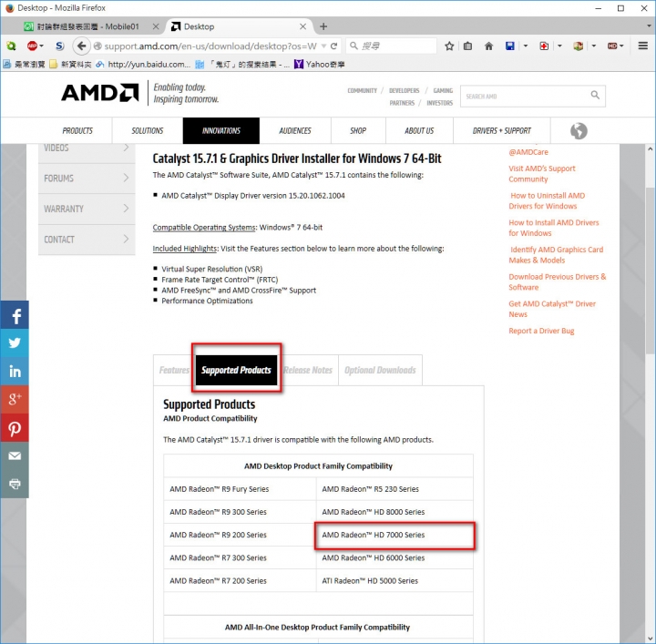The image size is (656, 644).
Task: Click the AMD search magnifier icon
Action: (595, 96)
